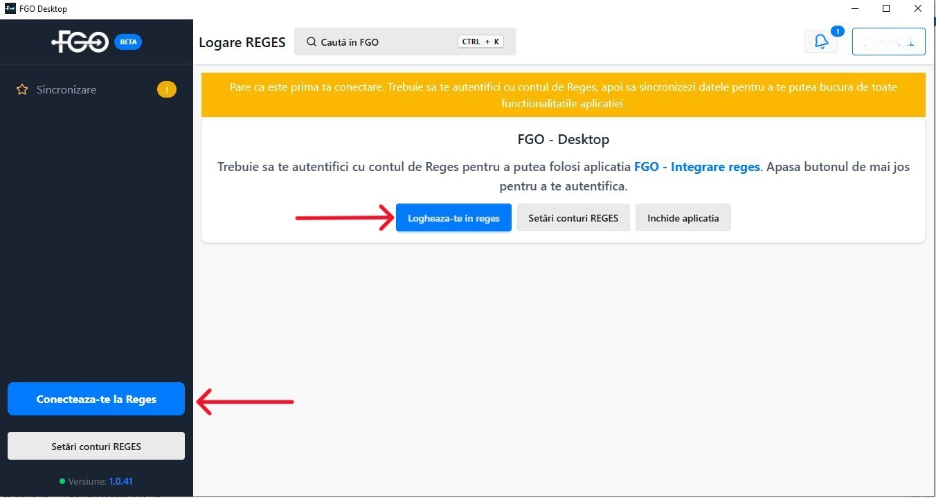Follow the FGO - Integrare reges link
Screen dimensions: 936x498
[697, 167]
